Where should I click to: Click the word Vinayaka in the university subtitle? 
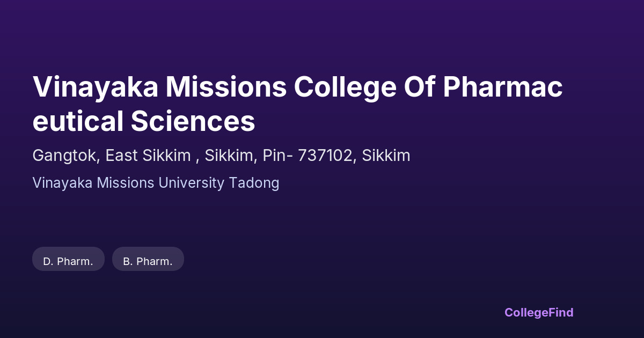pyautogui.click(x=63, y=183)
